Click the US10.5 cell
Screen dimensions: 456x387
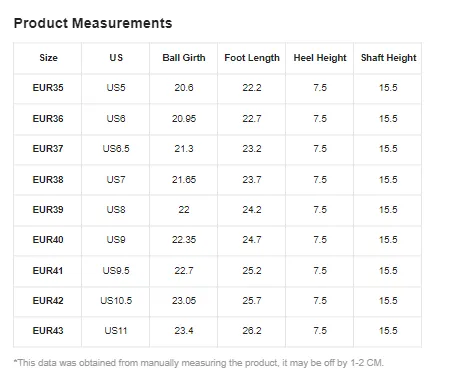116,301
